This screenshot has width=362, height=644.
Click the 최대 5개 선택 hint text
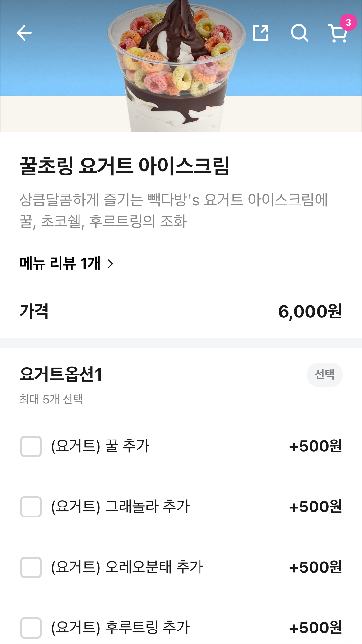point(51,399)
